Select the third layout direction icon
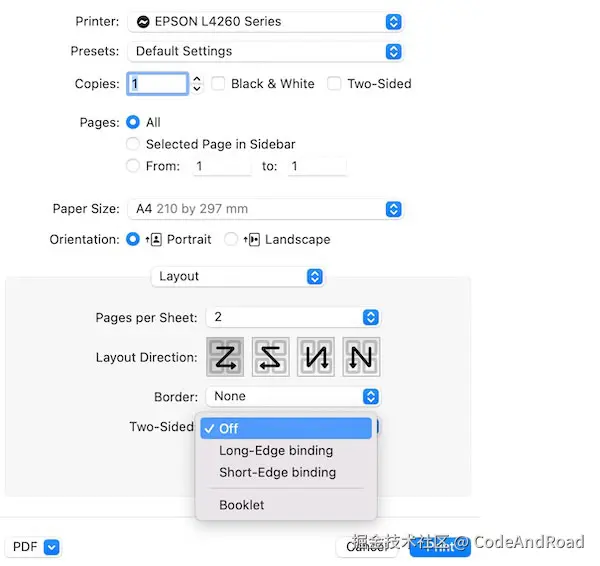The width and height of the screenshot is (600, 566). [x=316, y=357]
